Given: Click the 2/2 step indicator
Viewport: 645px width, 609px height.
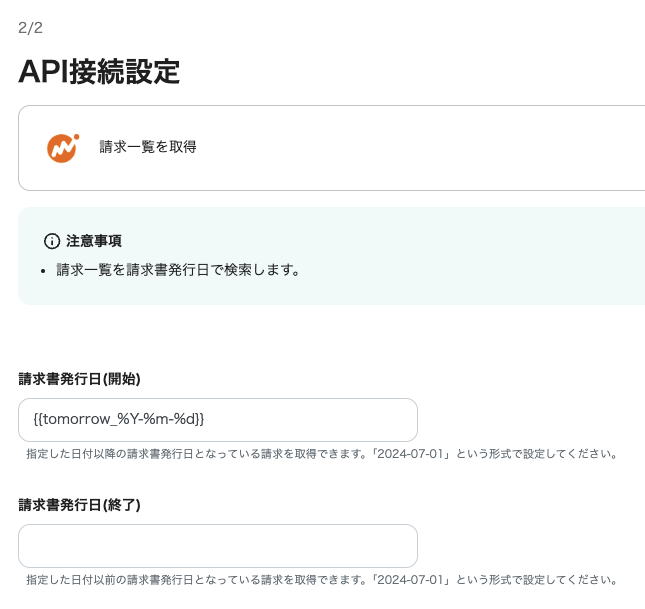Looking at the screenshot, I should (30, 28).
